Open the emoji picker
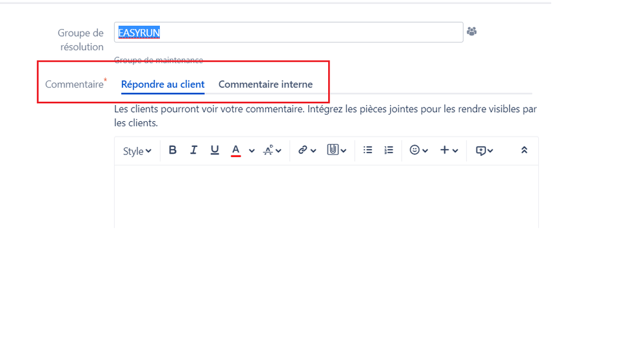644x362 pixels. [x=415, y=150]
